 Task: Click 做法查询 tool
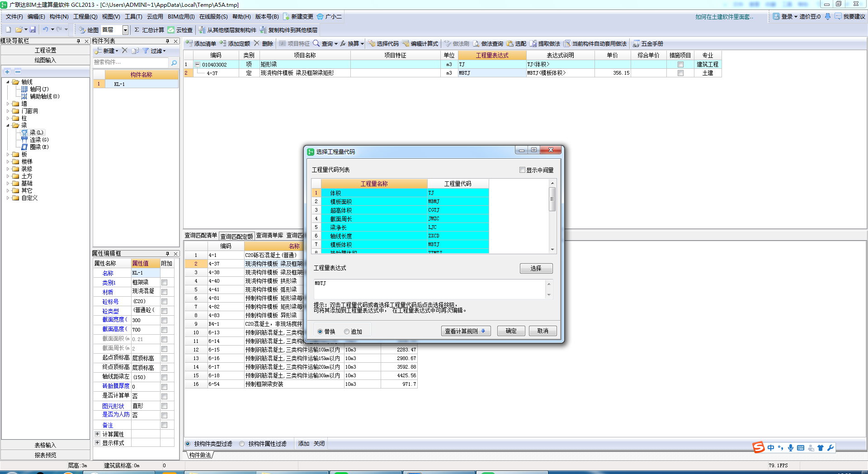(x=488, y=43)
